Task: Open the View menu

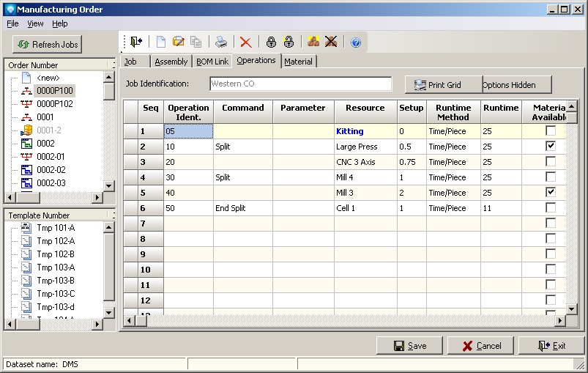Action: [x=35, y=23]
